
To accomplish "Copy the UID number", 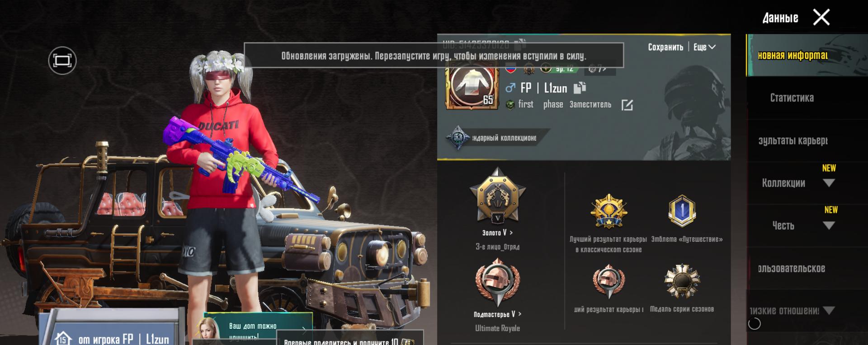I will click(x=520, y=44).
